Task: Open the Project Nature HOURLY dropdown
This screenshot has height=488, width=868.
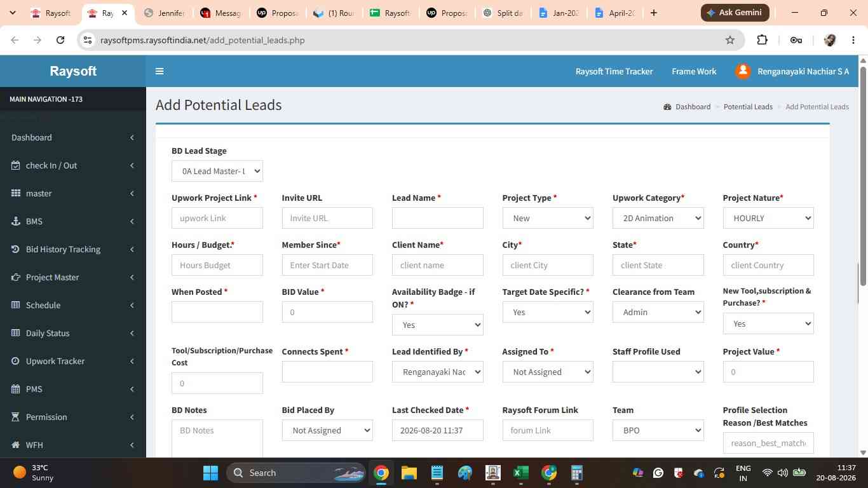Action: click(768, 218)
